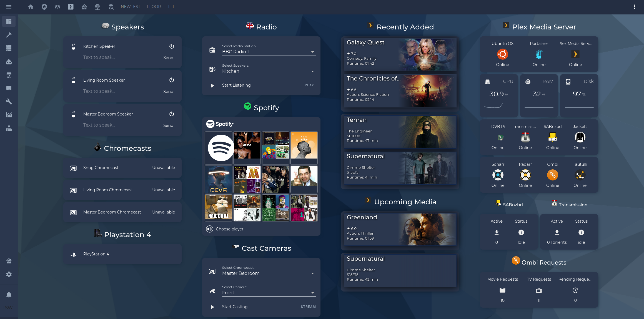
Task: Open the radio station dropdown
Action: click(x=269, y=52)
